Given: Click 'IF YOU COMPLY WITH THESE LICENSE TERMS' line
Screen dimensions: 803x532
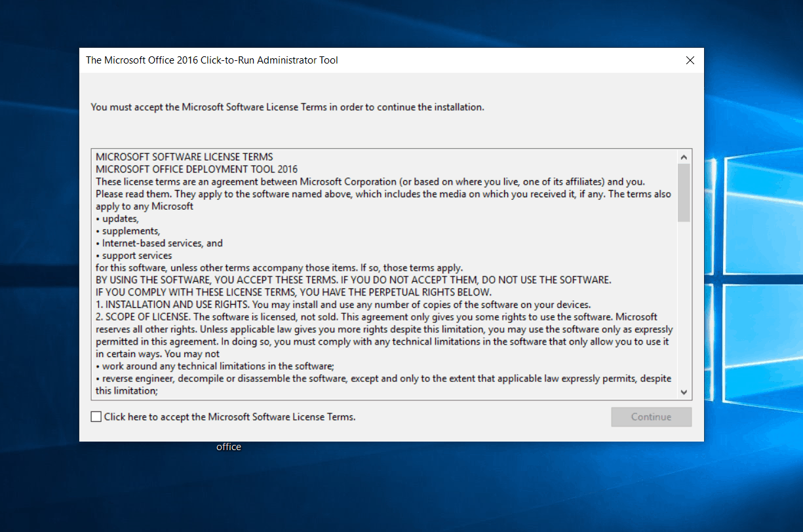Looking at the screenshot, I should tap(294, 292).
